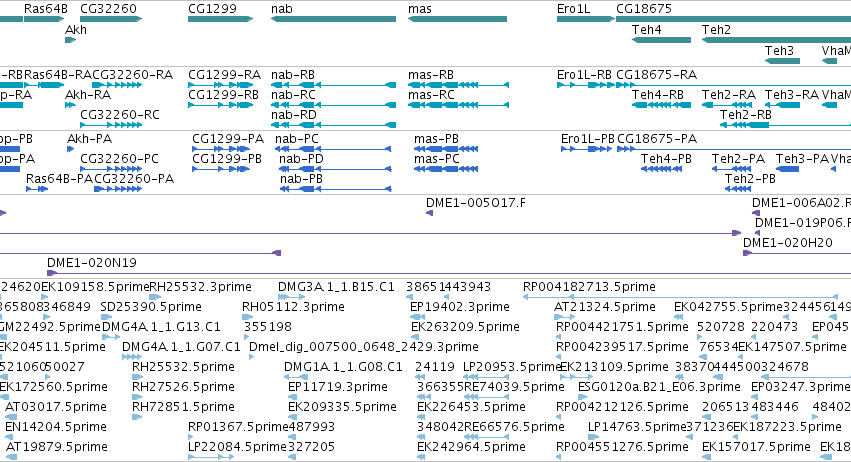
Task: Select the Ero1L-RB transcript
Action: (586, 85)
